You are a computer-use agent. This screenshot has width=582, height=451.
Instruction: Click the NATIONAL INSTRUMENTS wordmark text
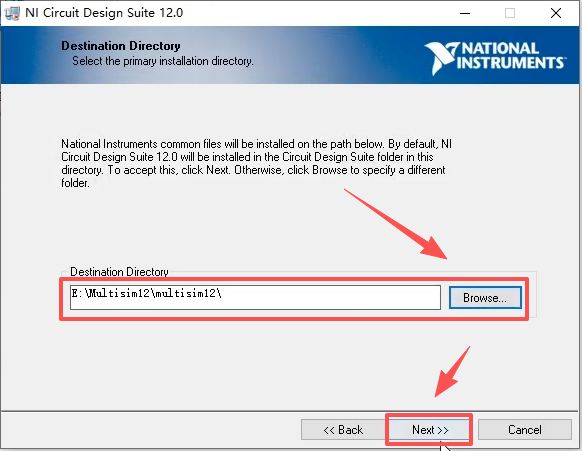click(x=511, y=56)
